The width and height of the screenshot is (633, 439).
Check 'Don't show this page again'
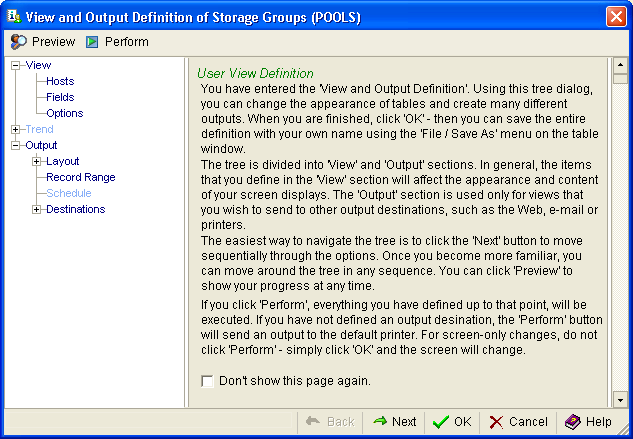point(207,381)
